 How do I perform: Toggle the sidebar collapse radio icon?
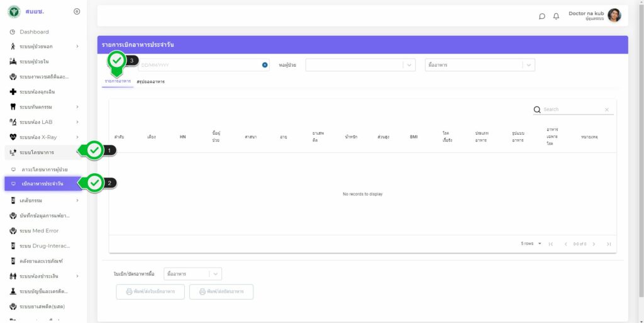77,11
